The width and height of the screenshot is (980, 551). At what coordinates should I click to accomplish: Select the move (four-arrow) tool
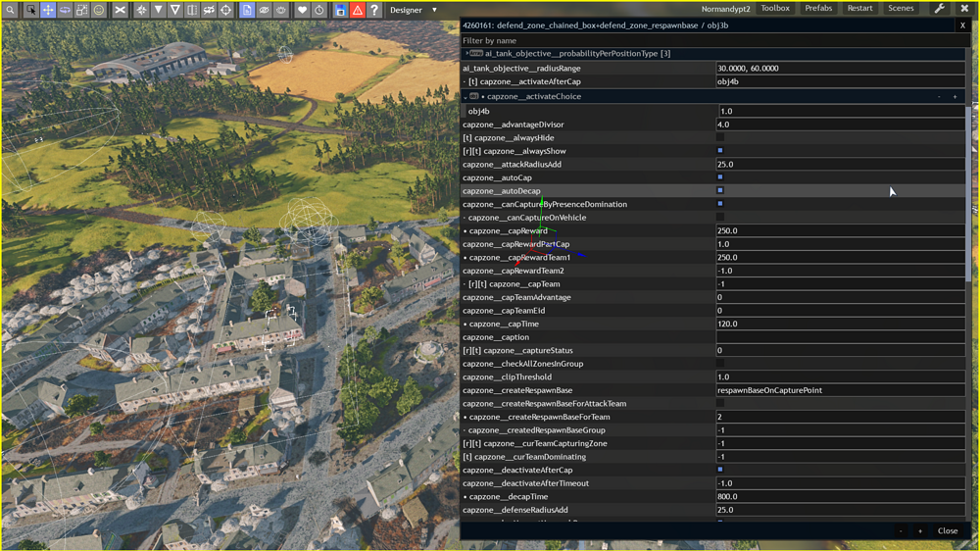47,10
